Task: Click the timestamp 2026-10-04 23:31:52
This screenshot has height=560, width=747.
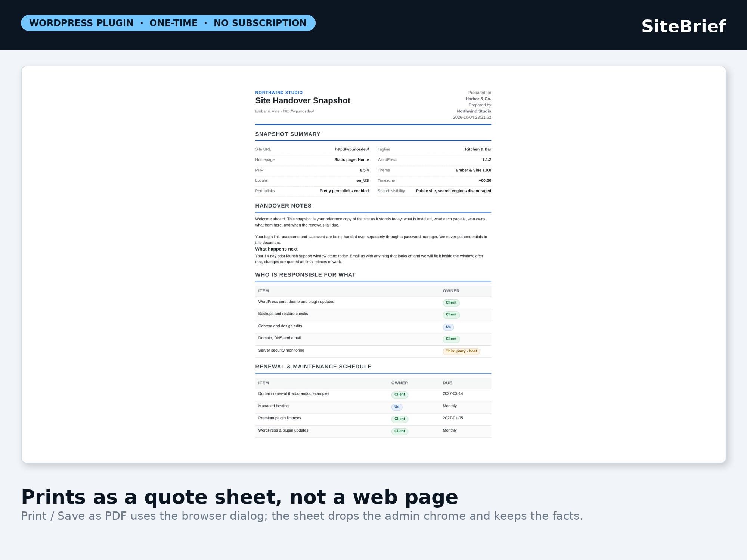Action: tap(472, 117)
